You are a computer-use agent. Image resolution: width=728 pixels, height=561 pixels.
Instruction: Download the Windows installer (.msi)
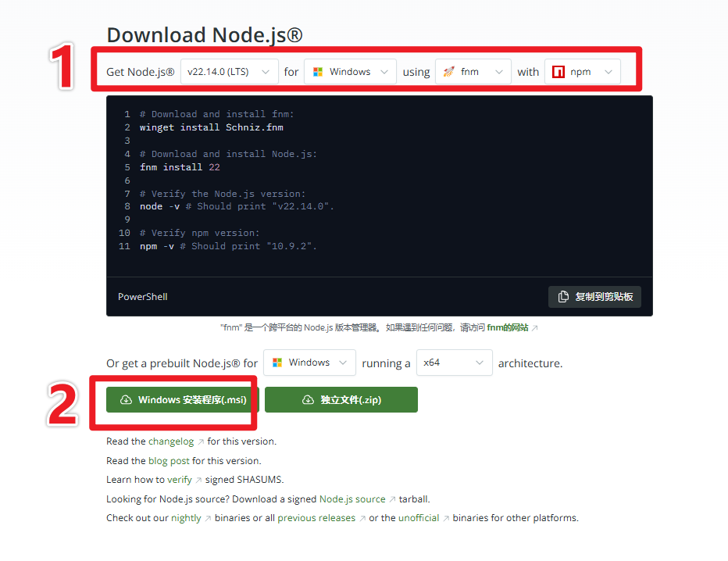182,400
